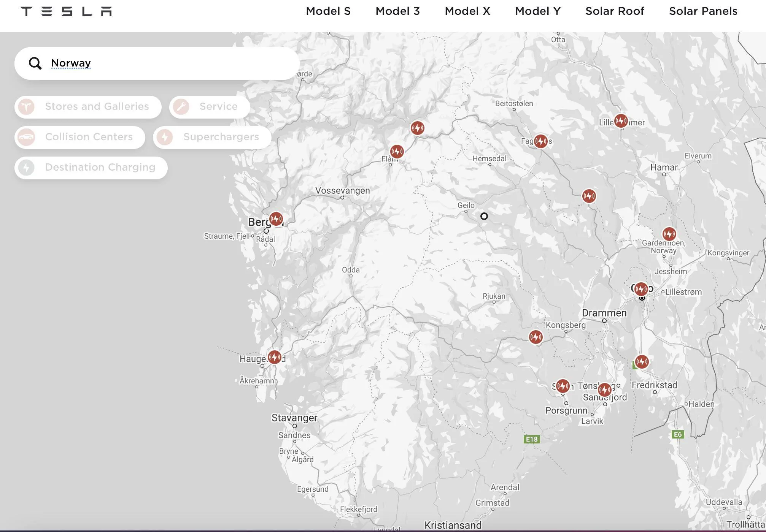Click the Flekkefjord town label
The height and width of the screenshot is (532, 766).
[x=359, y=509]
